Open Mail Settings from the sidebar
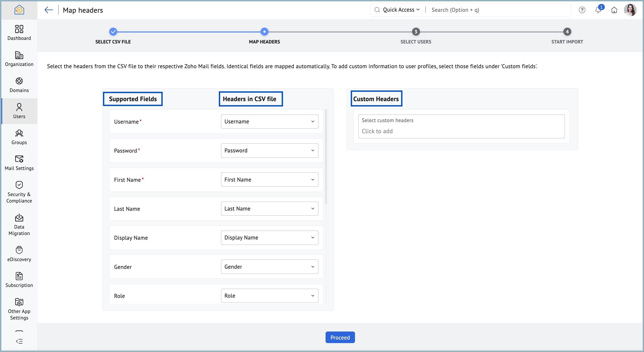The height and width of the screenshot is (352, 644). click(x=19, y=163)
